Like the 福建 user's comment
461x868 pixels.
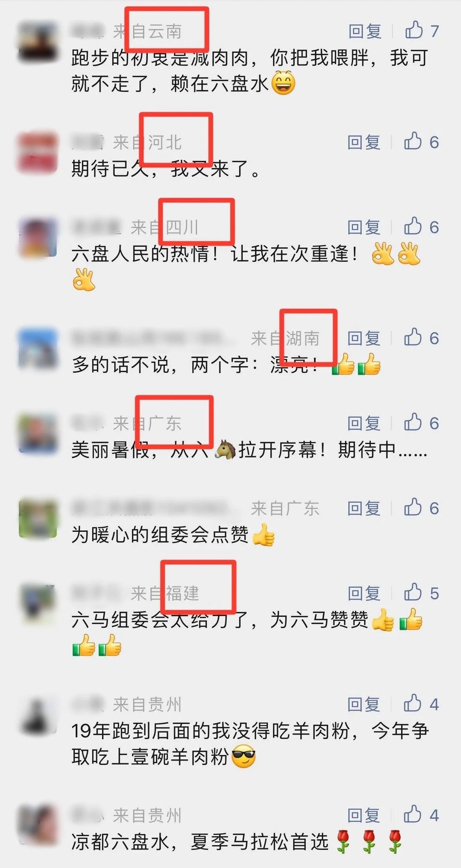point(413,592)
